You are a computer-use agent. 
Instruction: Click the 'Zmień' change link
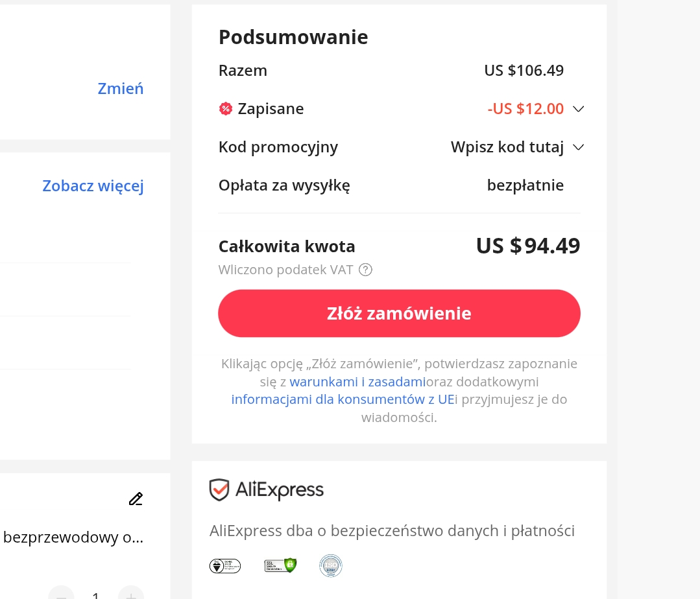click(x=121, y=88)
